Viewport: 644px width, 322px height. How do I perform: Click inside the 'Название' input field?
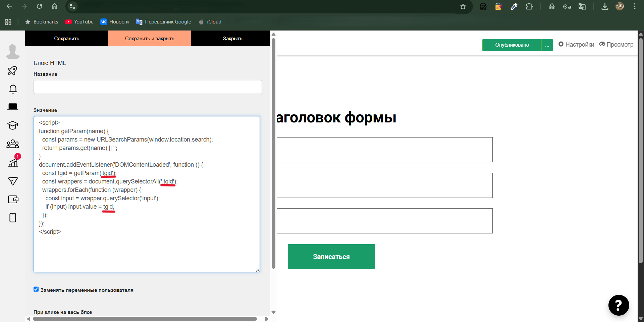[147, 87]
